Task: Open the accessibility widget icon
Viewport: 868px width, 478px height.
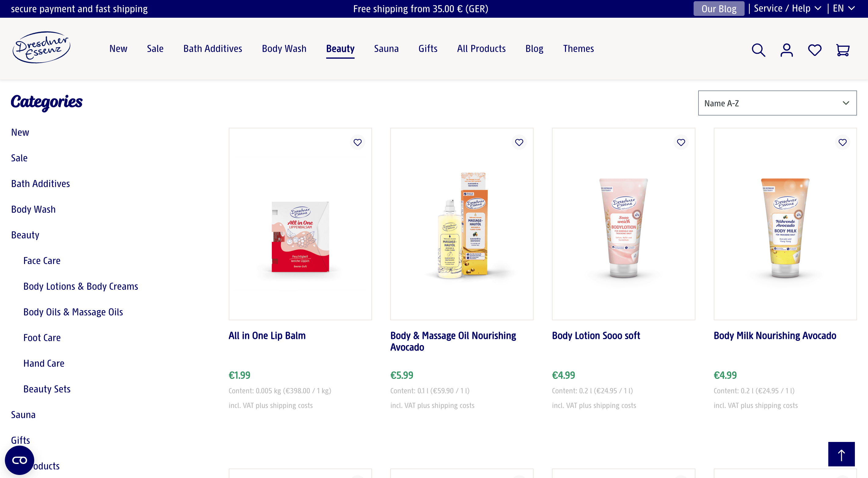Action: 19,460
